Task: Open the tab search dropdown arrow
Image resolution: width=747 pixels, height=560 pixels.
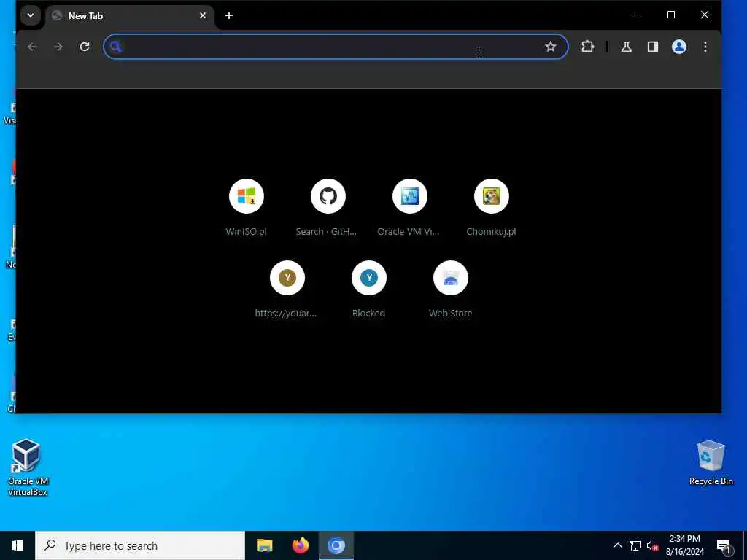Action: 31,15
